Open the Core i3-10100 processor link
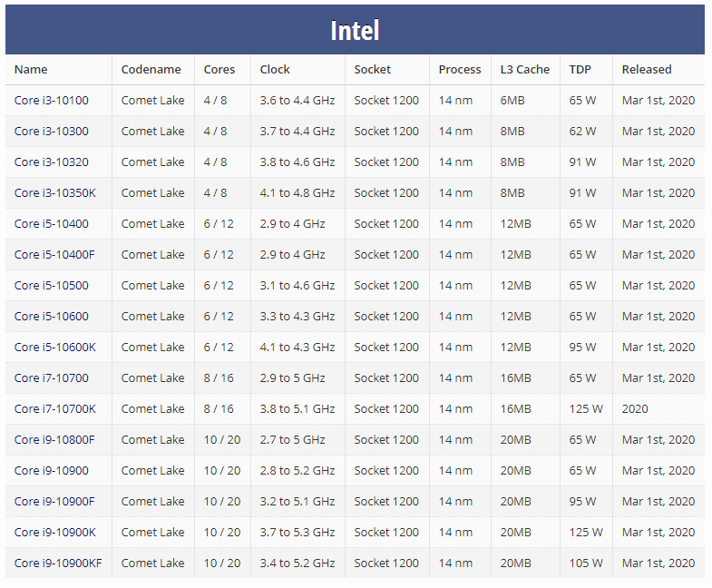 tap(52, 101)
